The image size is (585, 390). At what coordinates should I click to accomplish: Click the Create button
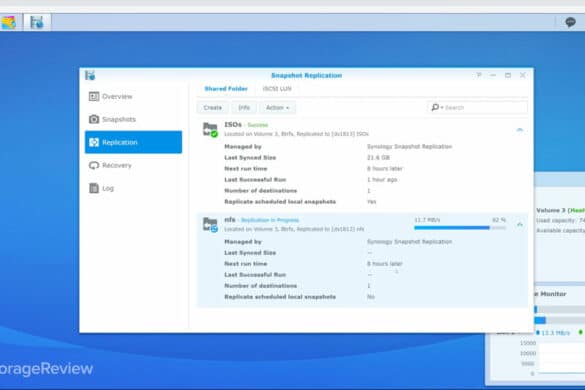(213, 107)
